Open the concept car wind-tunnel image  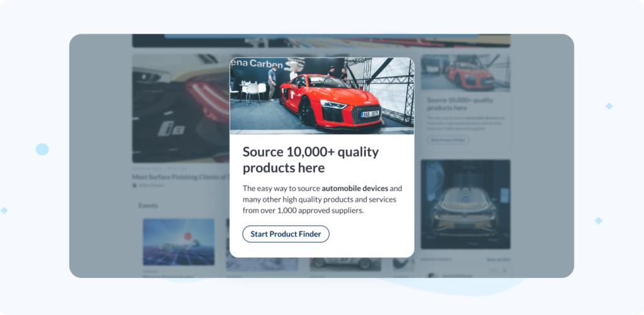point(465,204)
